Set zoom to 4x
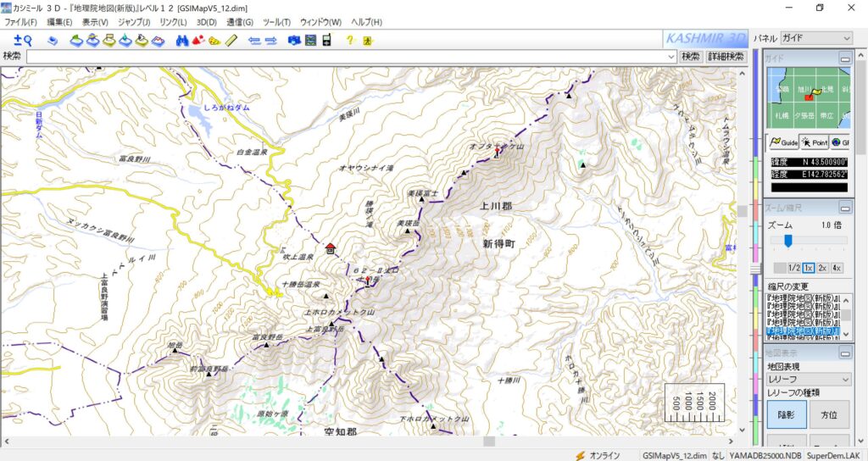The height and width of the screenshot is (461, 868). pos(837,268)
